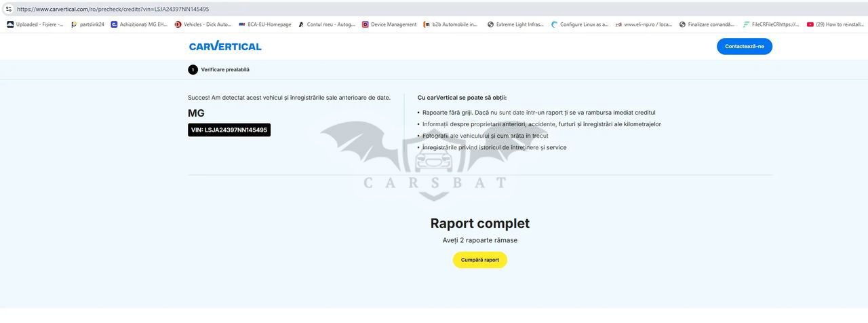Click the carVertical logo
The width and height of the screenshot is (868, 323).
[x=225, y=46]
